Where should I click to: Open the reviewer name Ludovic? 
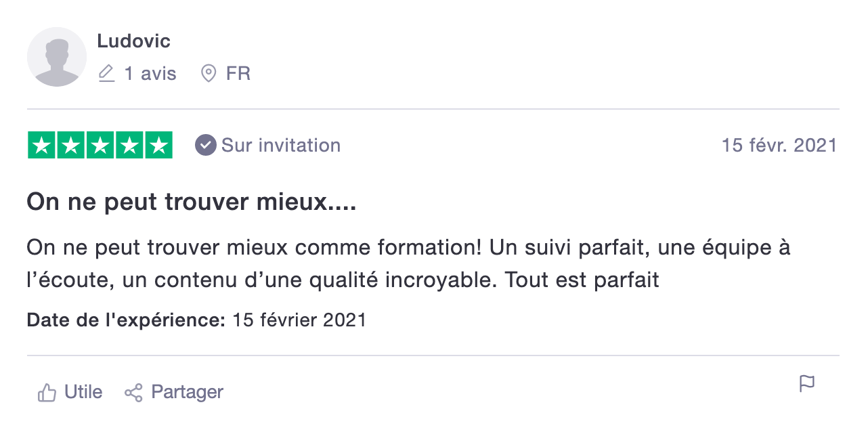click(x=133, y=41)
